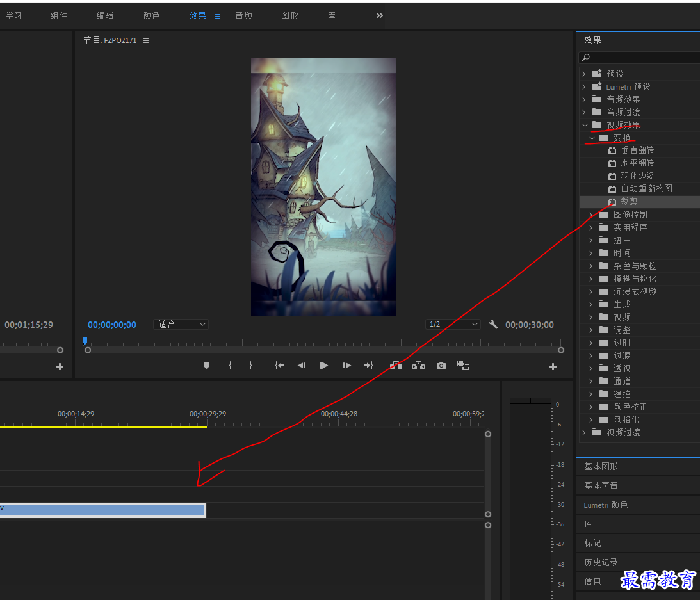Select the Feather Edges effect 羽化边缘
The height and width of the screenshot is (600, 700).
[637, 176]
